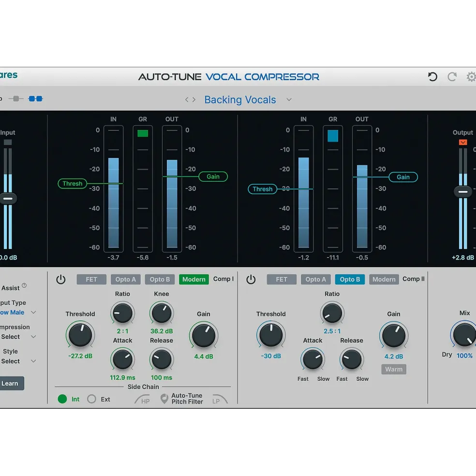Screen dimensions: 476x476
Task: Click the Comp II Threshold knob
Action: tap(271, 335)
